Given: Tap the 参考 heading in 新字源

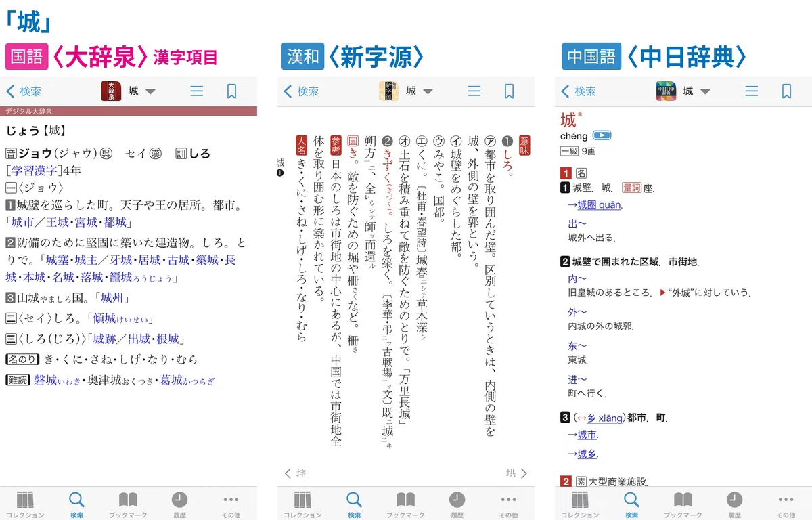Looking at the screenshot, I should (336, 145).
